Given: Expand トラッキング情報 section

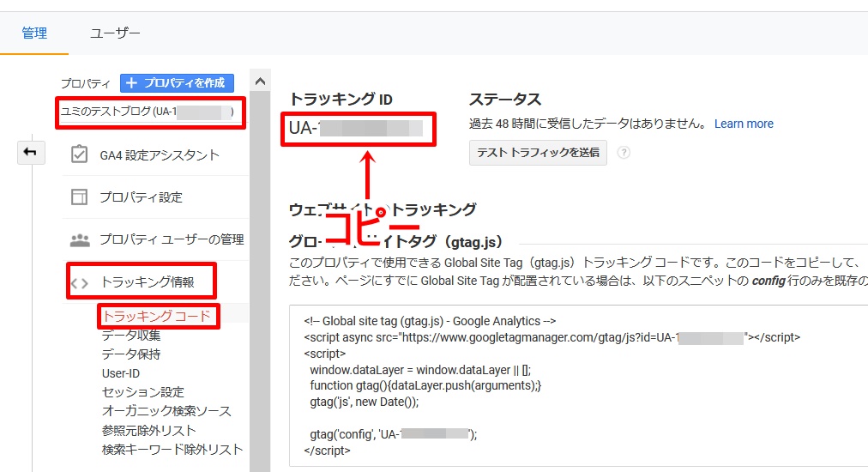Looking at the screenshot, I should [148, 282].
